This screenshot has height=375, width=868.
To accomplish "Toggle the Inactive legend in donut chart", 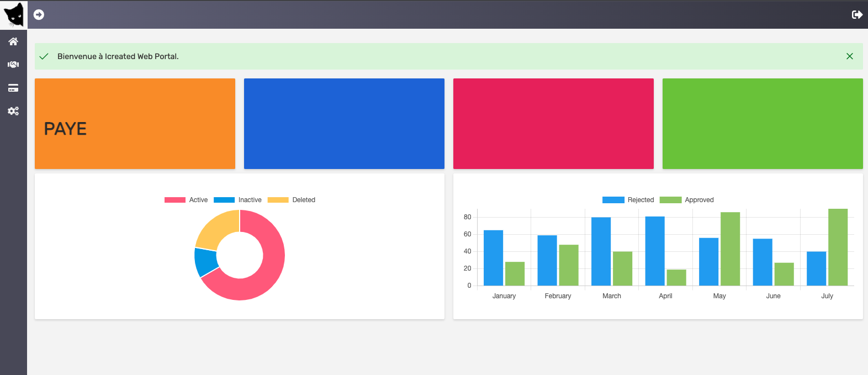I will coord(237,200).
